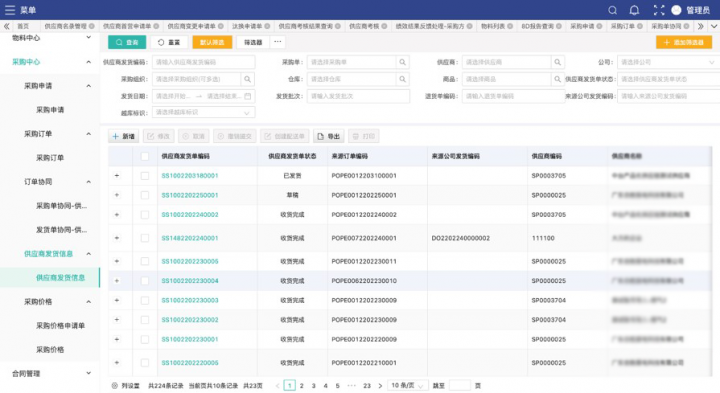Click search icon in 仓库 field
The width and height of the screenshot is (720, 393).
click(402, 79)
